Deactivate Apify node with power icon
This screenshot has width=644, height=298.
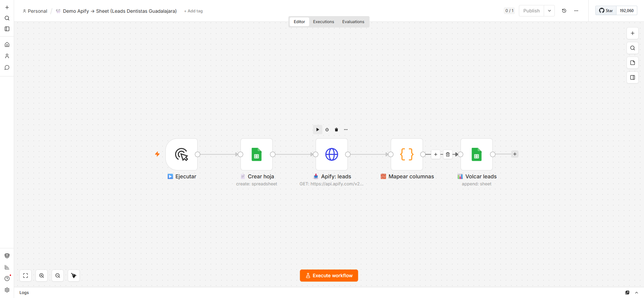[x=327, y=129]
